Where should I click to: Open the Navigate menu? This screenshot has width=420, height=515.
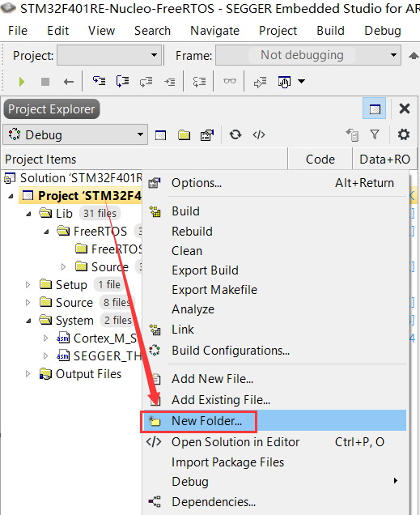pyautogui.click(x=215, y=31)
